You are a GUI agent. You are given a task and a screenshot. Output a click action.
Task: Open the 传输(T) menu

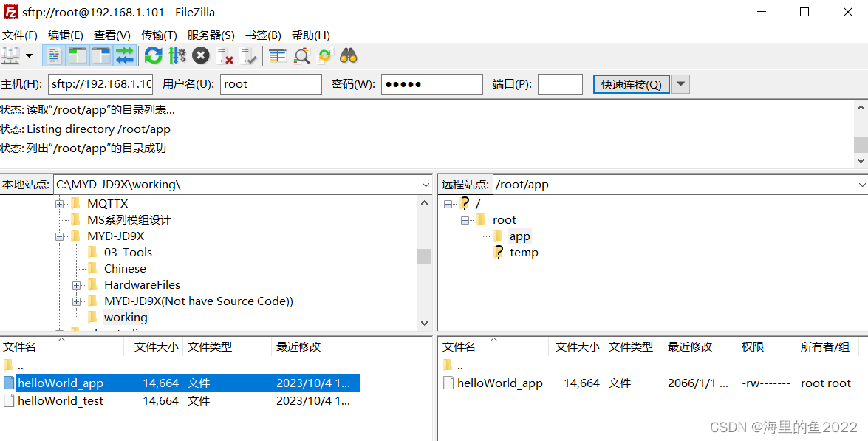tap(159, 35)
